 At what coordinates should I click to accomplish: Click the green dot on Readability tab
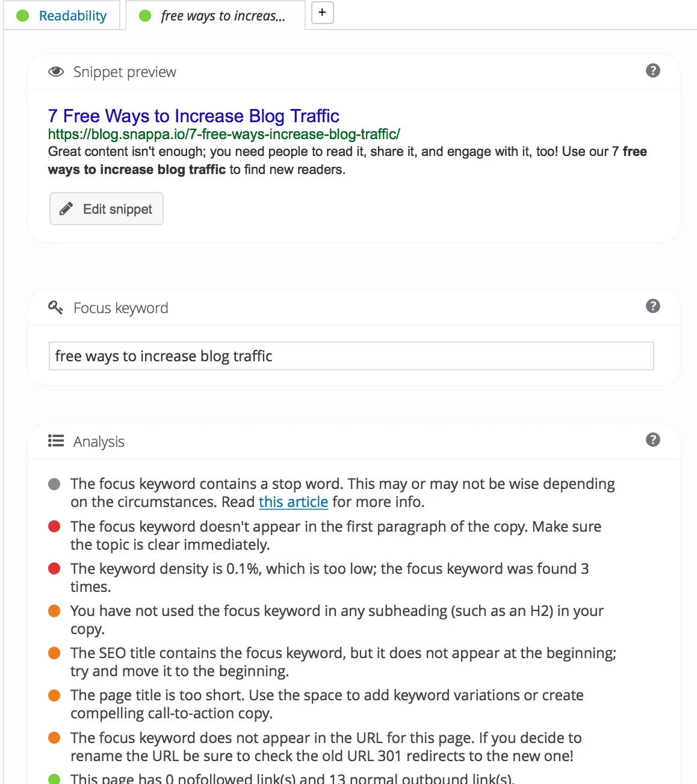pos(23,16)
